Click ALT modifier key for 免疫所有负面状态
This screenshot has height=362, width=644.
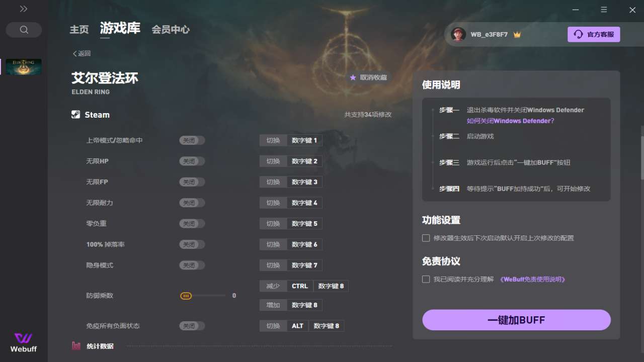coord(298,326)
